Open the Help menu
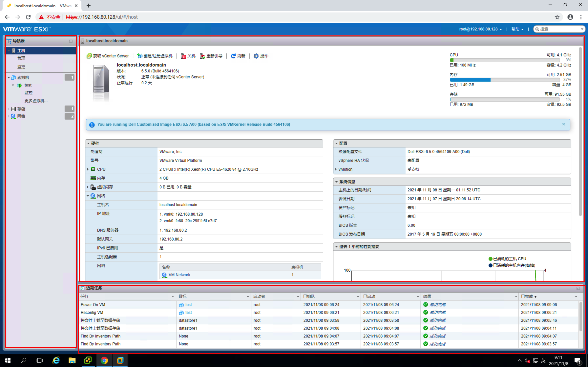This screenshot has width=588, height=367. pos(517,29)
